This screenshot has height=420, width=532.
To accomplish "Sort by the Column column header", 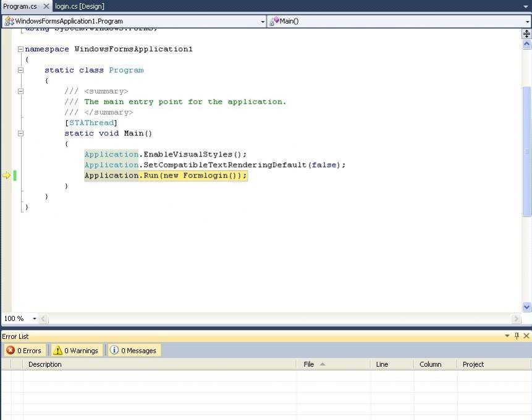I will pos(436,364).
